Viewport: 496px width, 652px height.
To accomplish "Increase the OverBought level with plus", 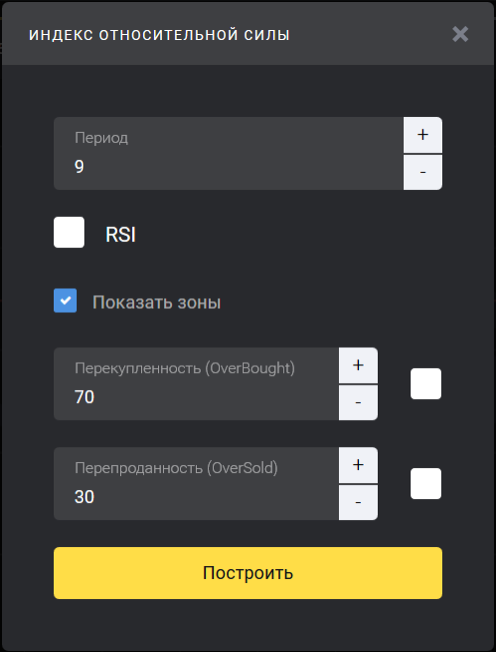I will pos(358,365).
